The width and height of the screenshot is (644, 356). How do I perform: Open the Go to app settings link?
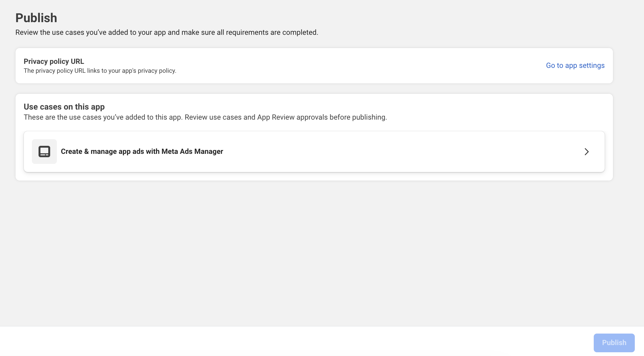[575, 66]
